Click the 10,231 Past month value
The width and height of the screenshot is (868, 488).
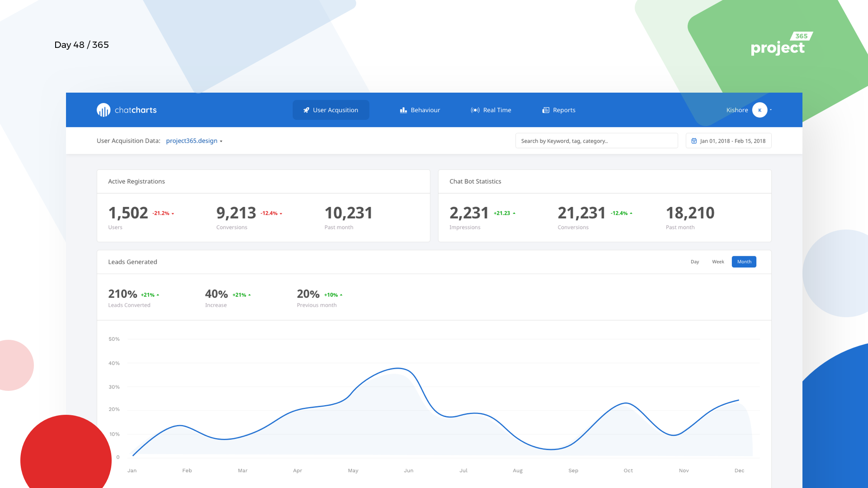(x=349, y=213)
